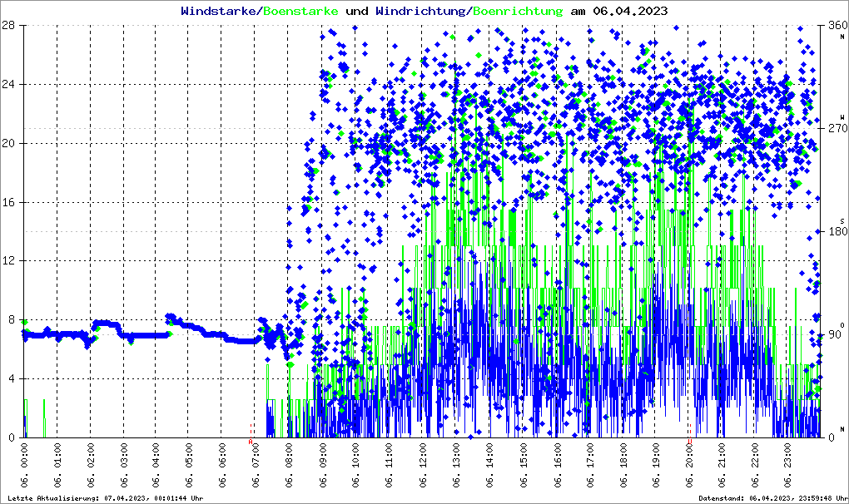Click the 12 wind strength axis label
The image size is (849, 504).
(x=8, y=260)
